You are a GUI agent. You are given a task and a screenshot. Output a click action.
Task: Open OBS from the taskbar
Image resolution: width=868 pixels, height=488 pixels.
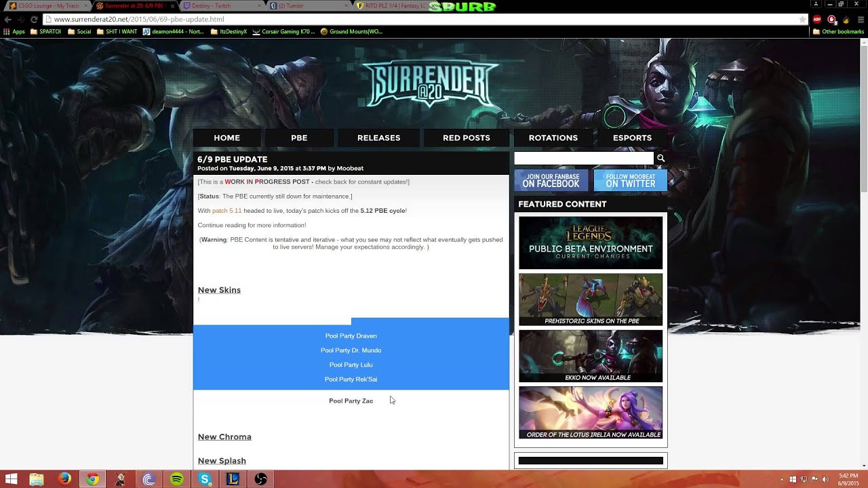(260, 479)
